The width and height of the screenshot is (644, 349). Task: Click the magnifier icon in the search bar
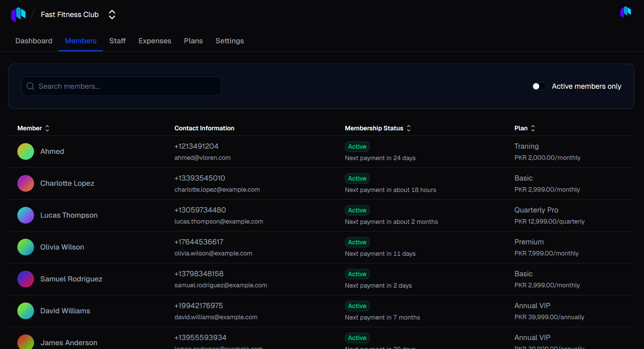[30, 86]
